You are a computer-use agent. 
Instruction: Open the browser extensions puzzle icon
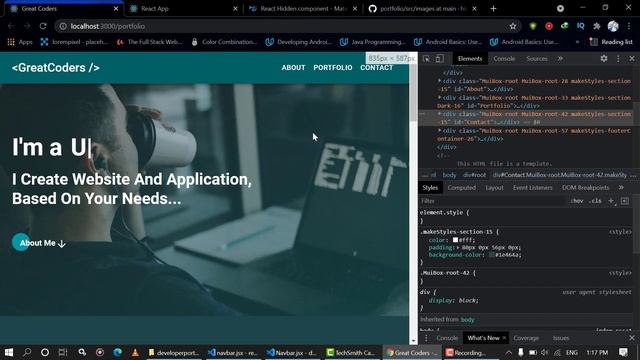597,26
